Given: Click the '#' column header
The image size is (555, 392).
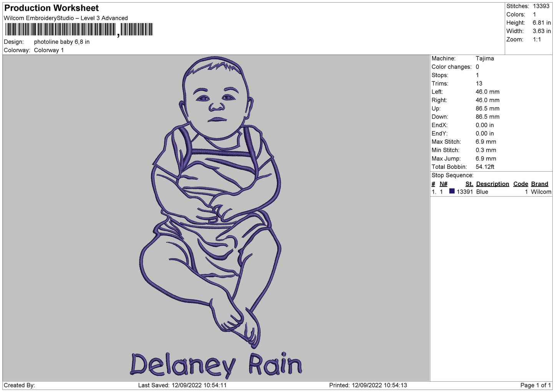Looking at the screenshot, I should tap(433, 184).
